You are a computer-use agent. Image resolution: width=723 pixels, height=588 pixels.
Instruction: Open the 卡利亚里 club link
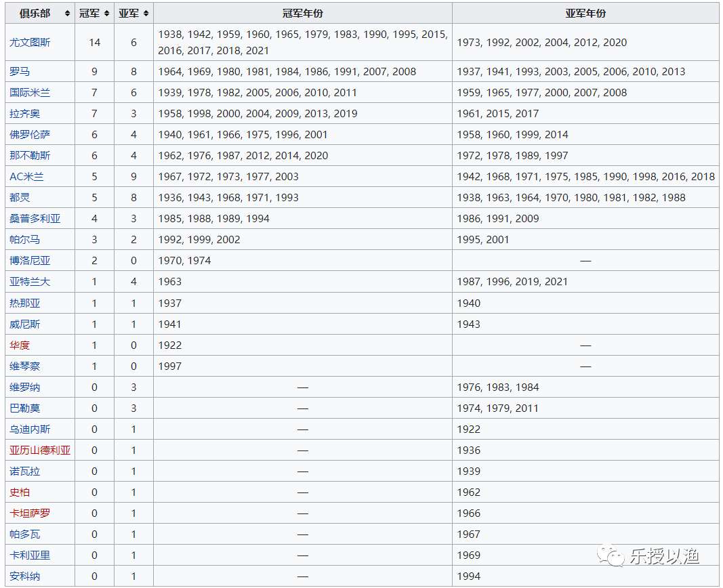click(x=30, y=555)
